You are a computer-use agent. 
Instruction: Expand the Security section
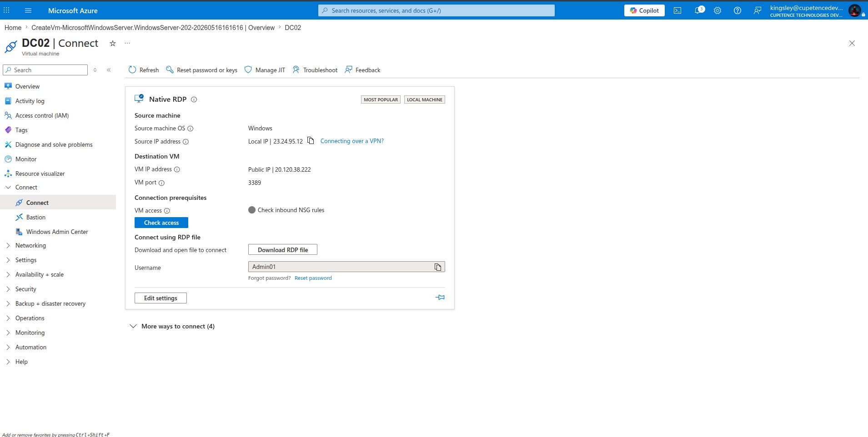tap(8, 289)
